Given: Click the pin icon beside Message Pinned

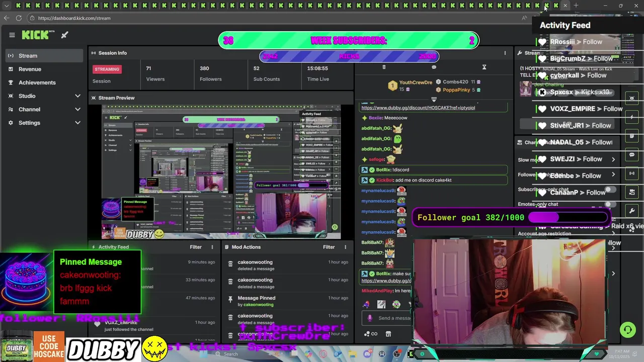Looking at the screenshot, I should pos(230,299).
